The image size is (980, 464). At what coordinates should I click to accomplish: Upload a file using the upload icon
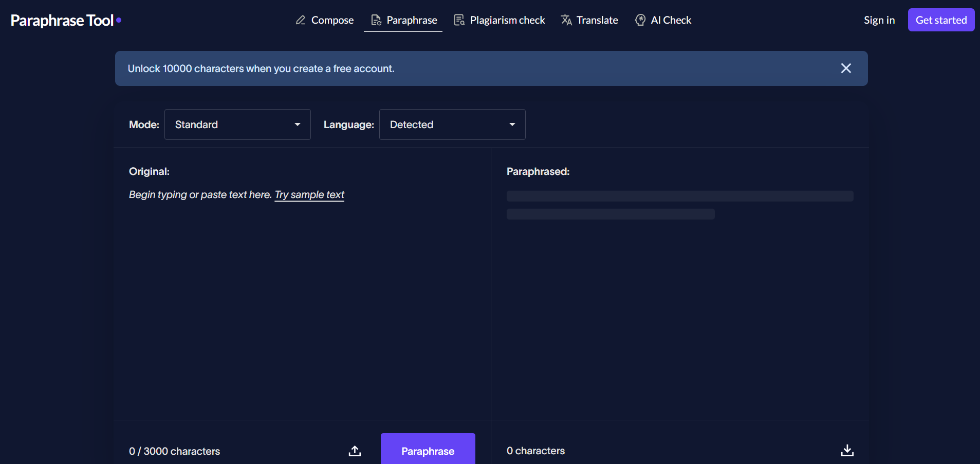coord(355,451)
